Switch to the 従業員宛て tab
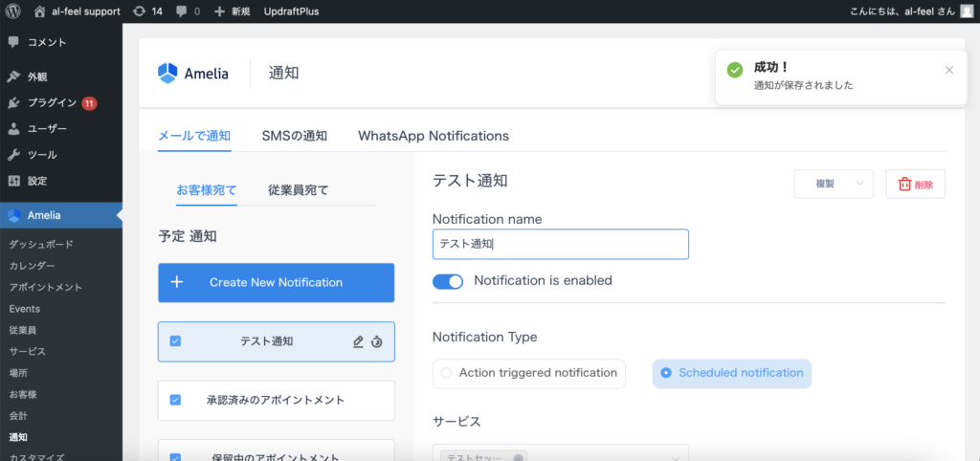 298,190
